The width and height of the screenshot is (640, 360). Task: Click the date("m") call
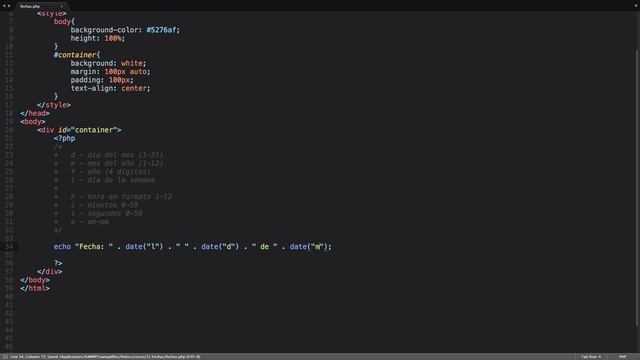coord(309,247)
